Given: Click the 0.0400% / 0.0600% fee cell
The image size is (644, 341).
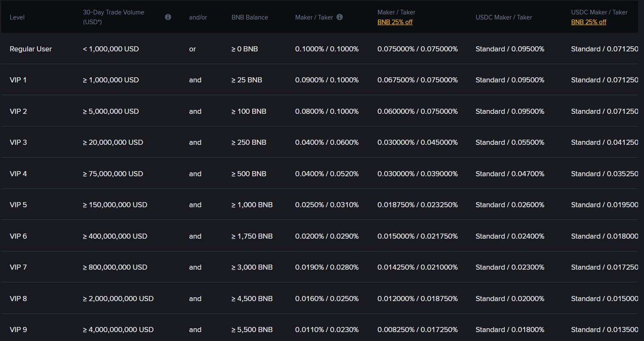Looking at the screenshot, I should [327, 142].
